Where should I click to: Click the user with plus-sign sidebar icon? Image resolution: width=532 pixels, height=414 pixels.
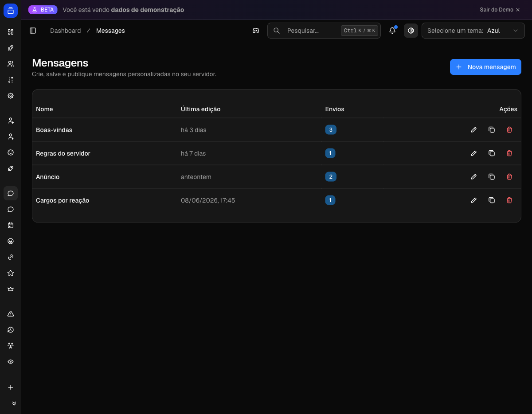coord(11,121)
